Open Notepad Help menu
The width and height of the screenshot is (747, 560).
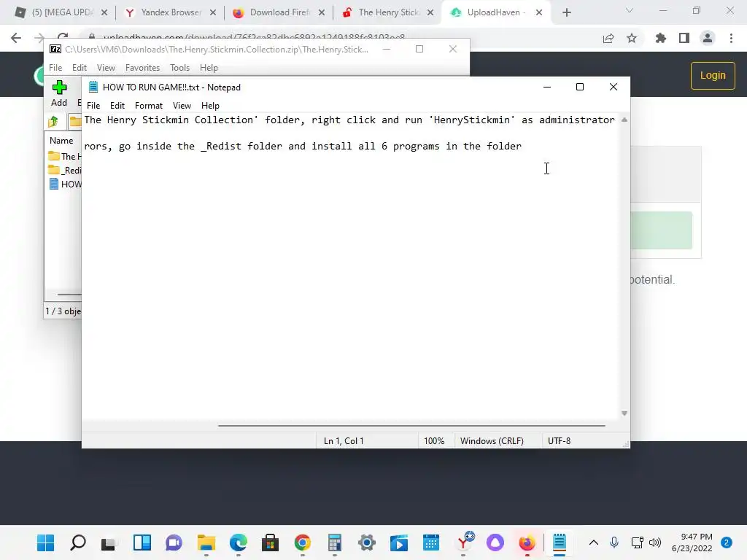[x=210, y=106]
